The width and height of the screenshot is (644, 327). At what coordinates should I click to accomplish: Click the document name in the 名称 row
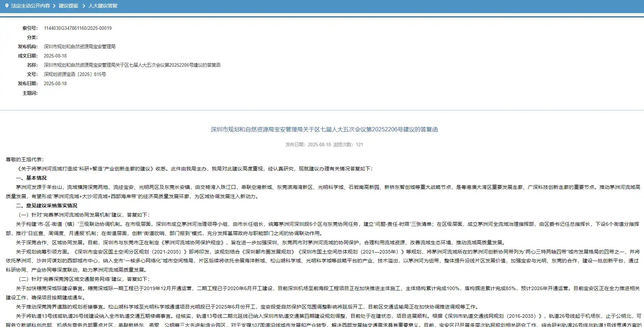point(132,65)
